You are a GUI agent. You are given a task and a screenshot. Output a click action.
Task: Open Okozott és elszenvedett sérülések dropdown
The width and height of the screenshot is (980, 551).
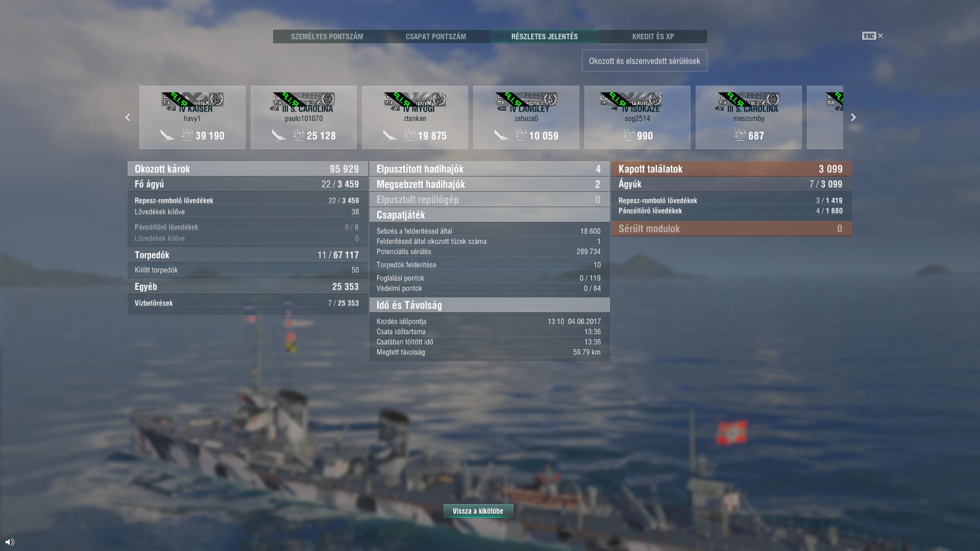click(x=645, y=61)
